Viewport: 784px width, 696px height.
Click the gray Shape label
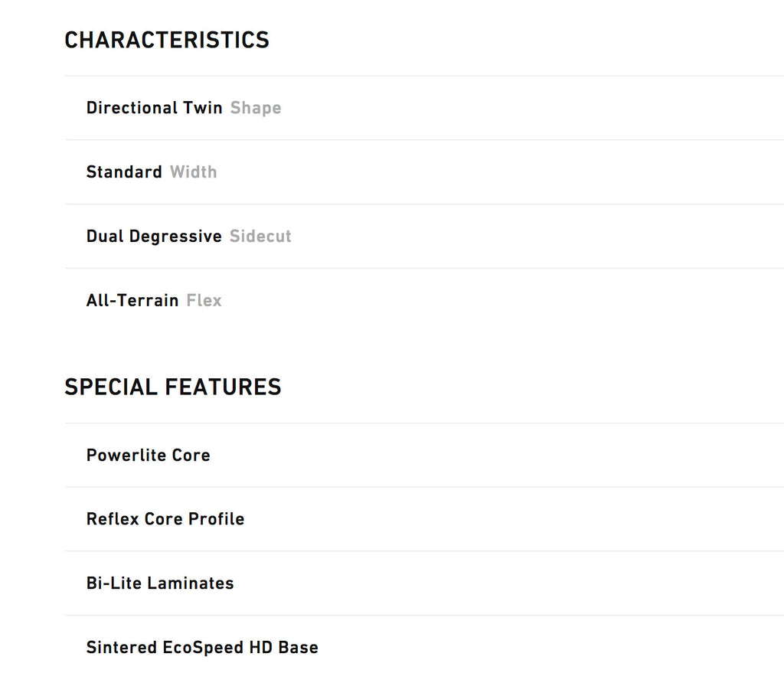pos(256,108)
